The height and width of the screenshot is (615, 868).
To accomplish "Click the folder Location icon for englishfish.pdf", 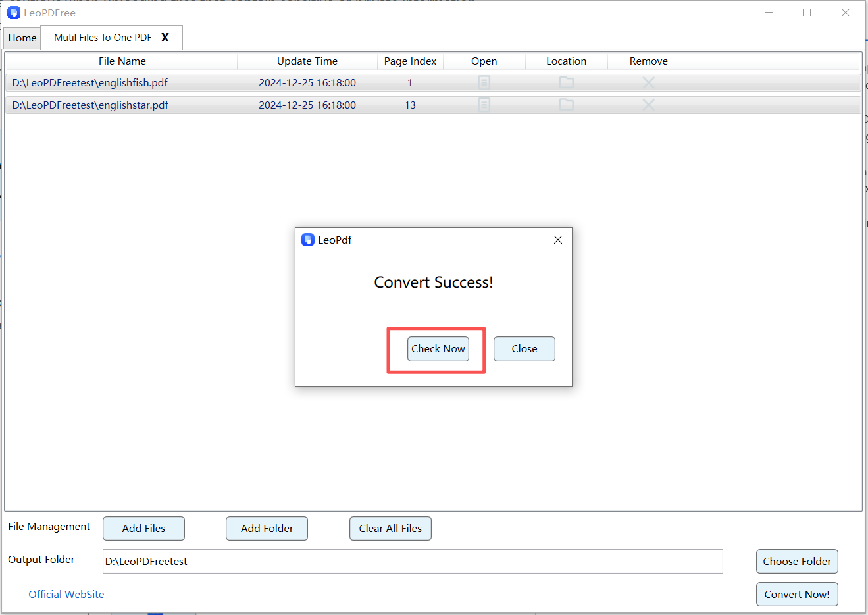I will click(566, 82).
